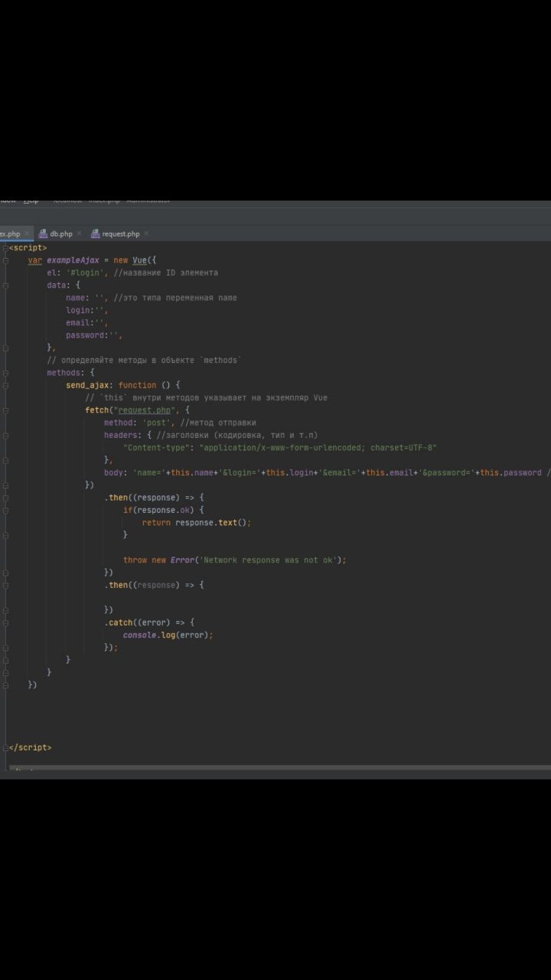Click the comment about 'this' внутри методов
Screen dimensions: 551x980
(x=207, y=397)
